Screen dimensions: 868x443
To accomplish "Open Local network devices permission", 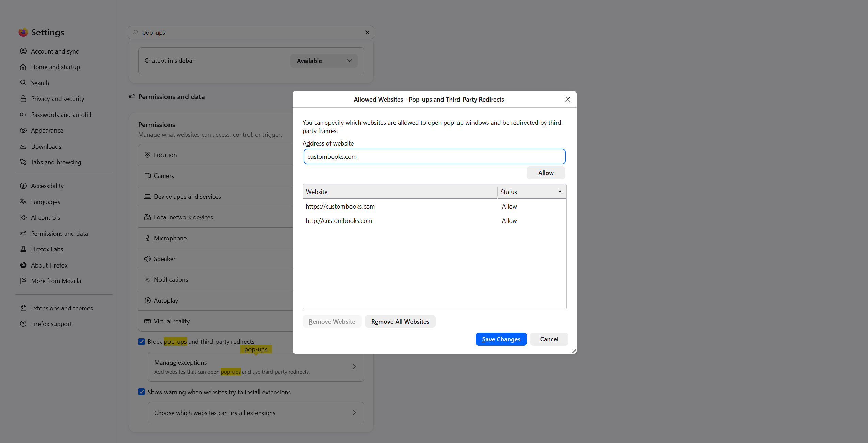I will (x=215, y=217).
